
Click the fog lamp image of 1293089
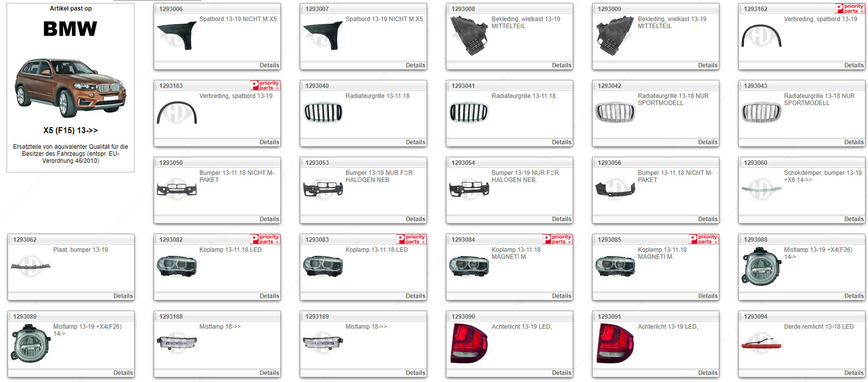tap(31, 343)
